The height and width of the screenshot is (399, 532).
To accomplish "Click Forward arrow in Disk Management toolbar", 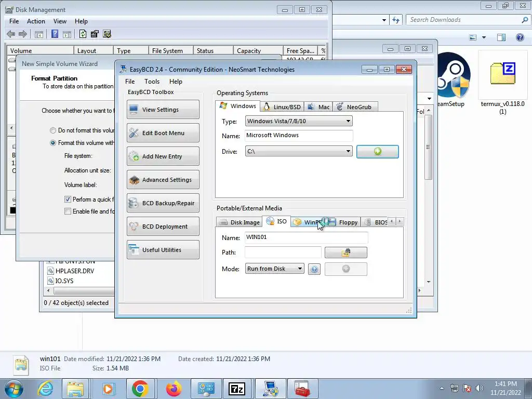I will coord(23,34).
